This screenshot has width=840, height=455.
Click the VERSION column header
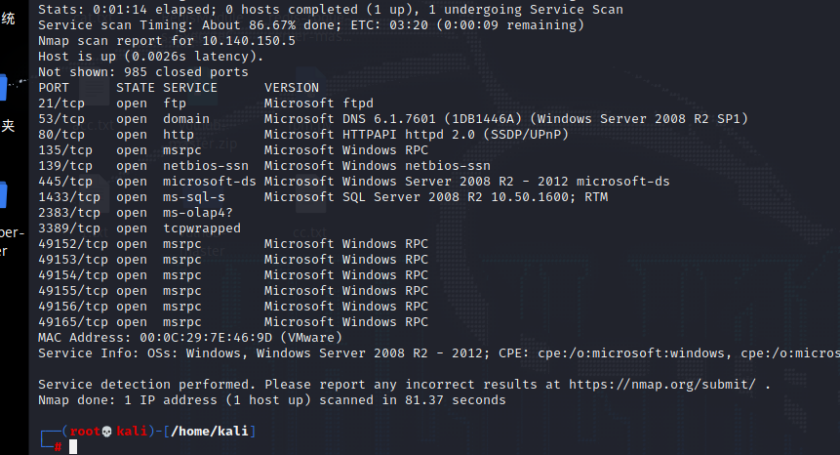coord(291,88)
